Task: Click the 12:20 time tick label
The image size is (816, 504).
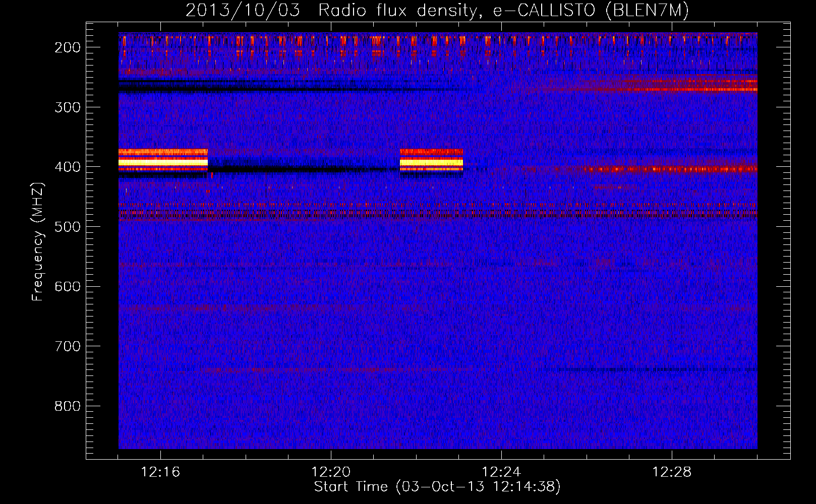Action: tap(331, 472)
